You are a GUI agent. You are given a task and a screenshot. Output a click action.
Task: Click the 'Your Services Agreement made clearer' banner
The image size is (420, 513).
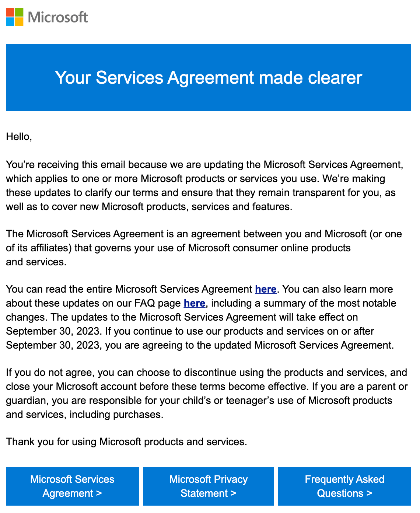pyautogui.click(x=209, y=78)
